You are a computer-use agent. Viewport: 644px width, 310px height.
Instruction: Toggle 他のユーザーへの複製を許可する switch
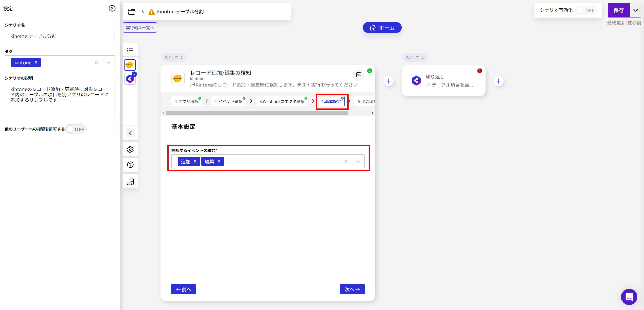(x=76, y=129)
